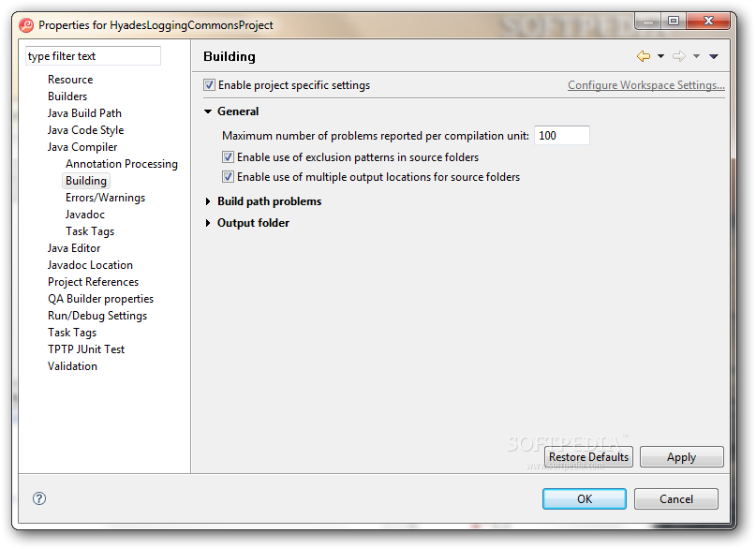Open TPTP JUnit Test page
Image resolution: width=756 pixels, height=549 pixels.
pyautogui.click(x=86, y=349)
